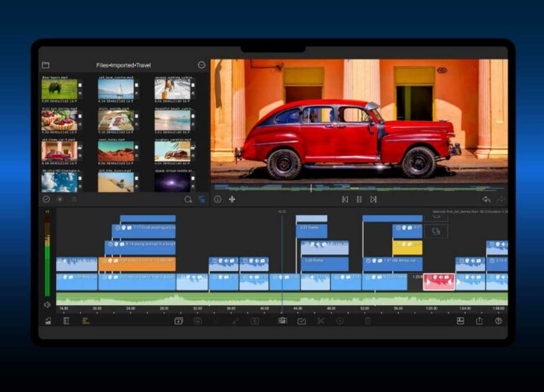Click the library select checkmark icon
Screen dimensions: 544x392
pyautogui.click(x=46, y=200)
